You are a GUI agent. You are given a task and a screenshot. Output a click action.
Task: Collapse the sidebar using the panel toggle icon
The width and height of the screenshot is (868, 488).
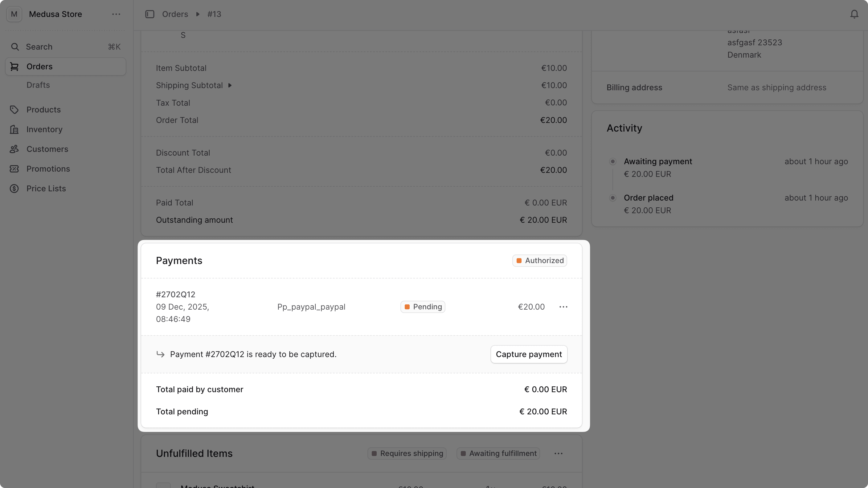tap(150, 14)
